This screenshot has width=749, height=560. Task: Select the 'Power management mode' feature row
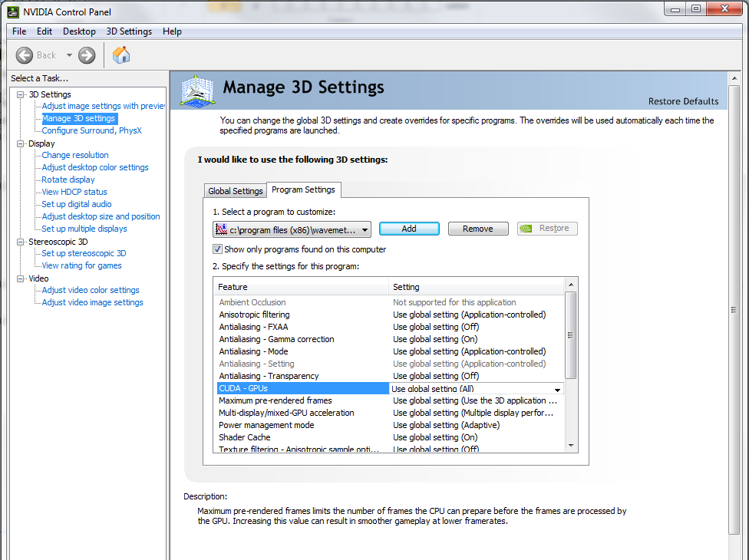tap(391, 426)
